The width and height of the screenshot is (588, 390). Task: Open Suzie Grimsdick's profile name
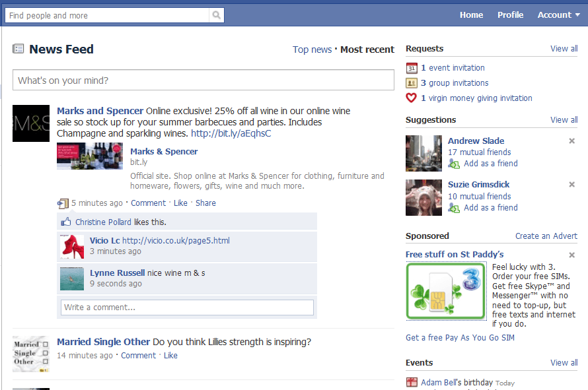point(478,184)
